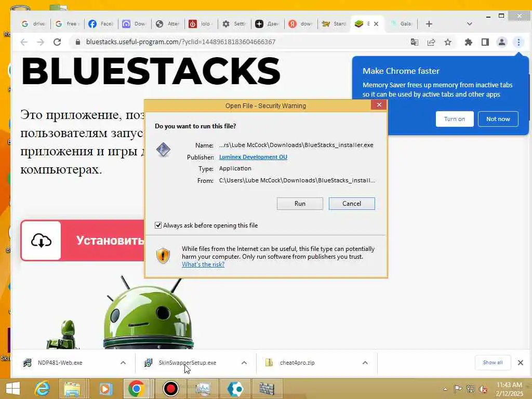This screenshot has height=399, width=532.
Task: Expand options for cheat4pro.zip download
Action: [365, 363]
